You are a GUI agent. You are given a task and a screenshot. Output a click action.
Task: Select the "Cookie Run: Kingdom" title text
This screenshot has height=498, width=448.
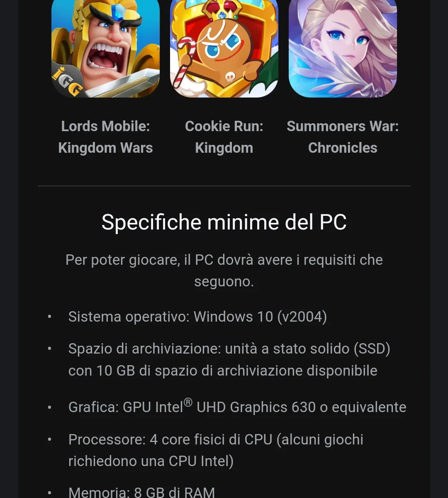(x=224, y=137)
